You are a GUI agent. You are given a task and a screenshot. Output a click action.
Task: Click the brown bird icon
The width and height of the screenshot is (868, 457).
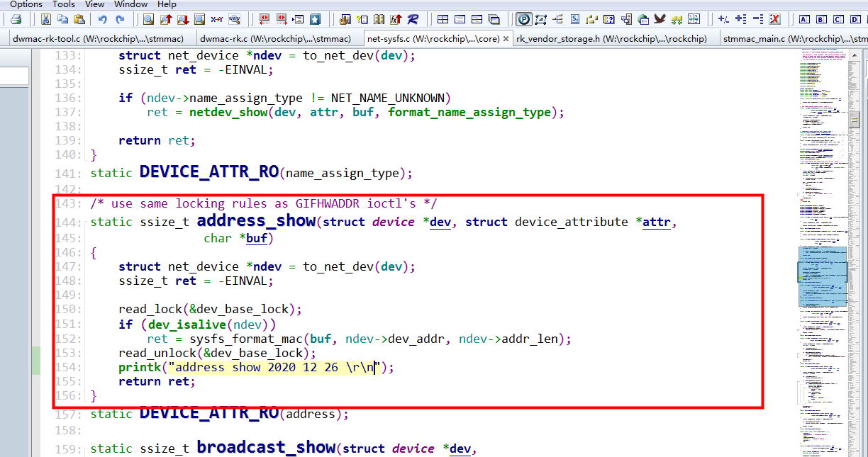click(660, 19)
